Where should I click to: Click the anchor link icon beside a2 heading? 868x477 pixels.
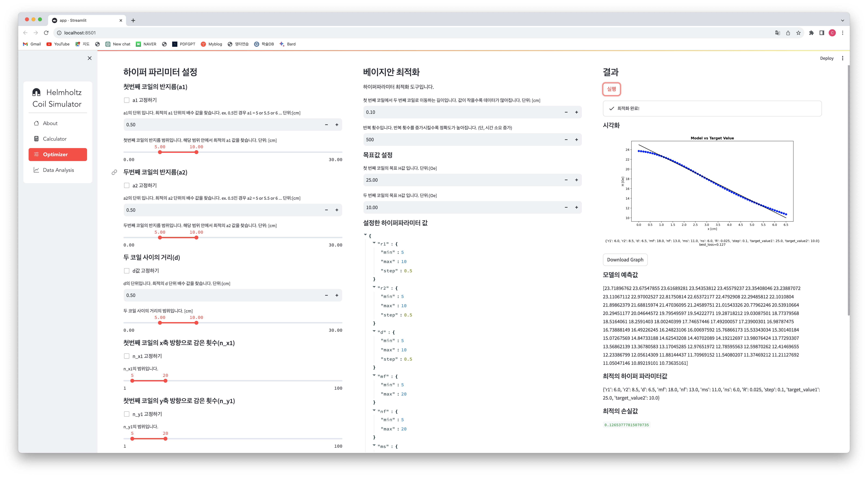[114, 172]
